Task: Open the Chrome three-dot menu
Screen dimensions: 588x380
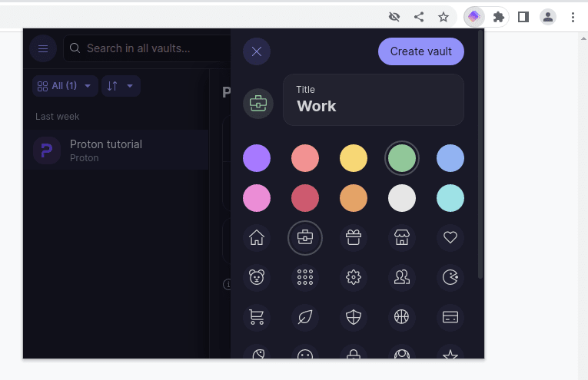Action: 573,17
